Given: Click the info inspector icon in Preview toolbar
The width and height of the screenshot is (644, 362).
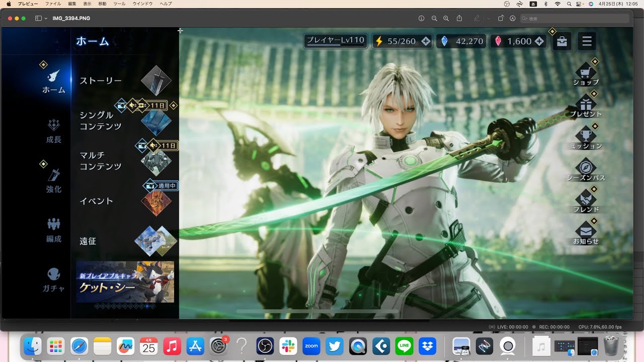Looking at the screenshot, I should click(422, 19).
